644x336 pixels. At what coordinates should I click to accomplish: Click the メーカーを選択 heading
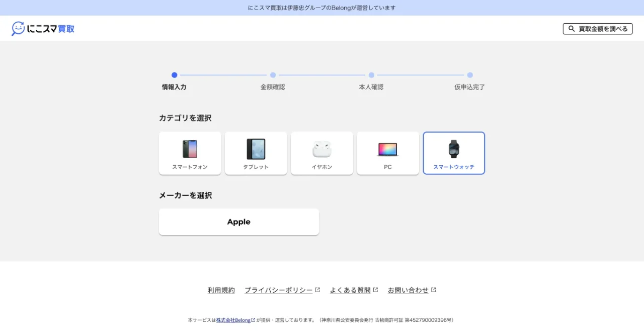[x=185, y=195]
